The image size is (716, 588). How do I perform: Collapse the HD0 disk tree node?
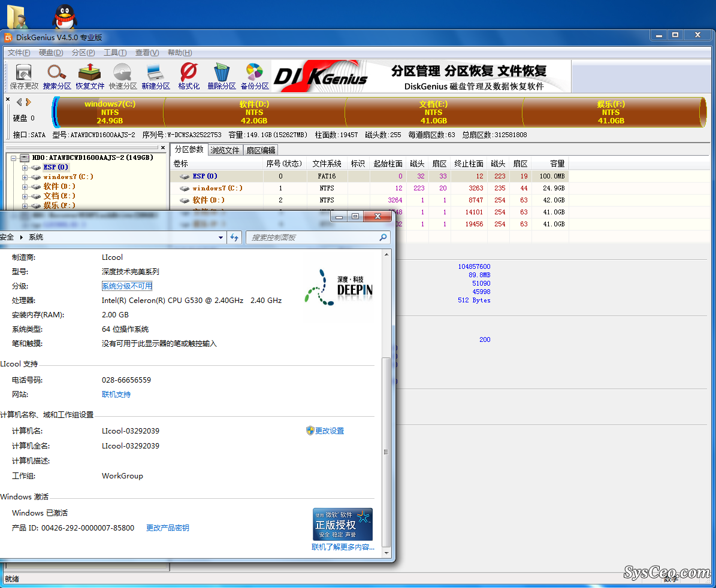click(x=14, y=158)
